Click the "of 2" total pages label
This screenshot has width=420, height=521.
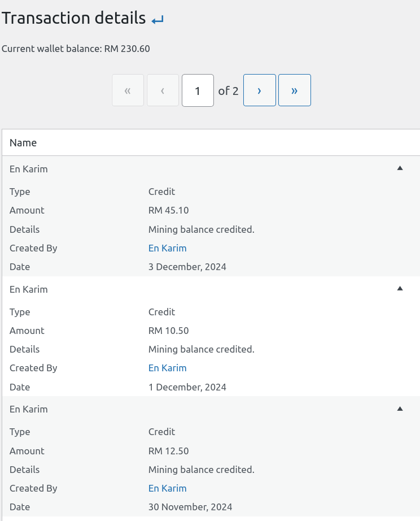(x=228, y=91)
